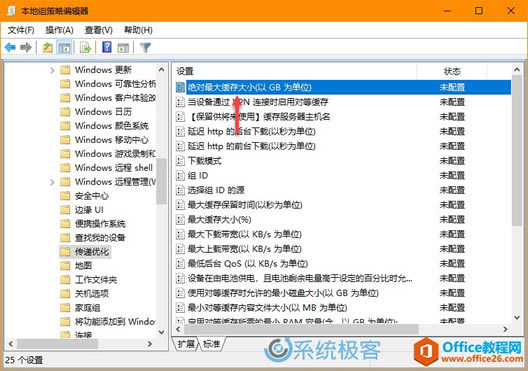528x371 pixels.
Task: Select 设备在由电池供电 policy row
Action: pyautogui.click(x=343, y=278)
